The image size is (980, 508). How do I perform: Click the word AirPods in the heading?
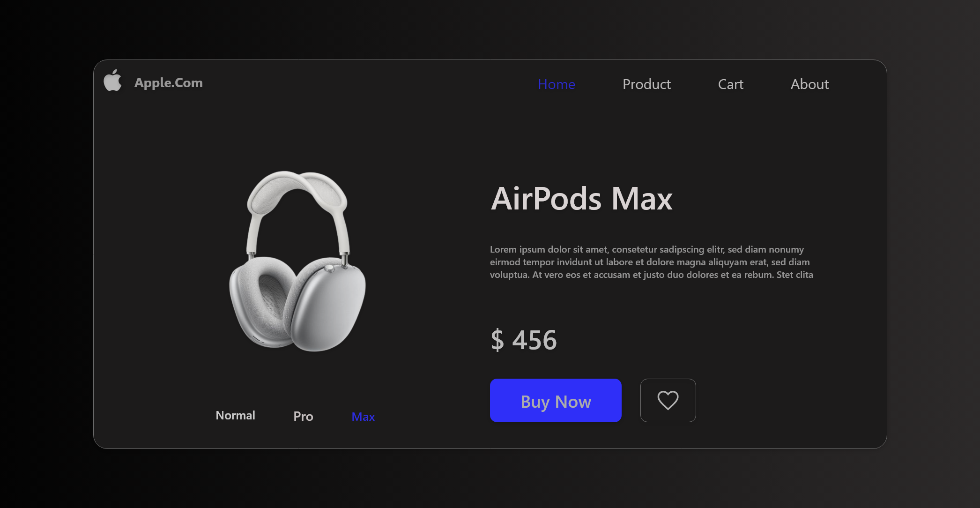(x=546, y=199)
